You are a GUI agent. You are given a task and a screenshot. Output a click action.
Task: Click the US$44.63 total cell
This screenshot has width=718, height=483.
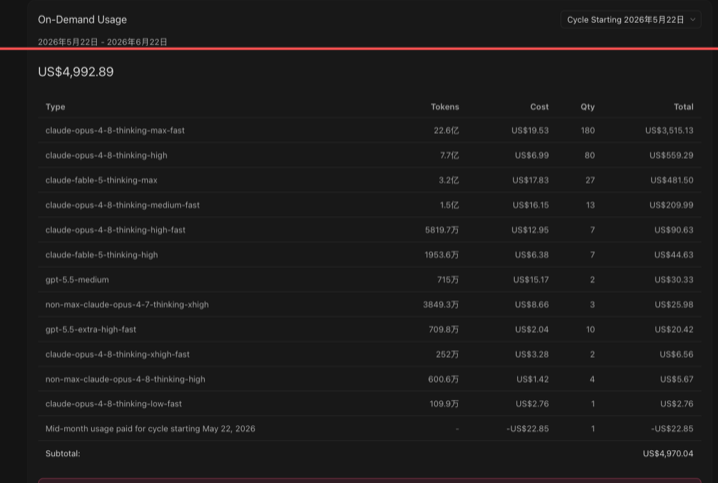(x=674, y=255)
